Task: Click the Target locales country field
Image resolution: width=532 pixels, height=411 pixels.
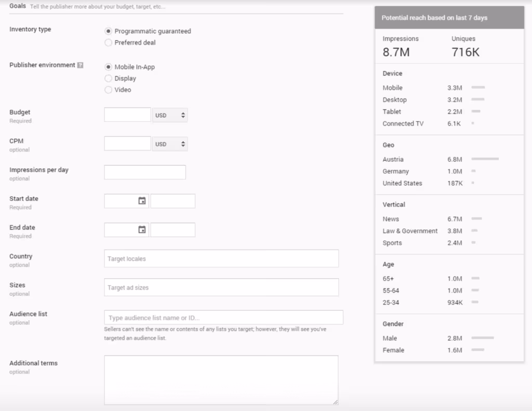Action: pos(221,258)
